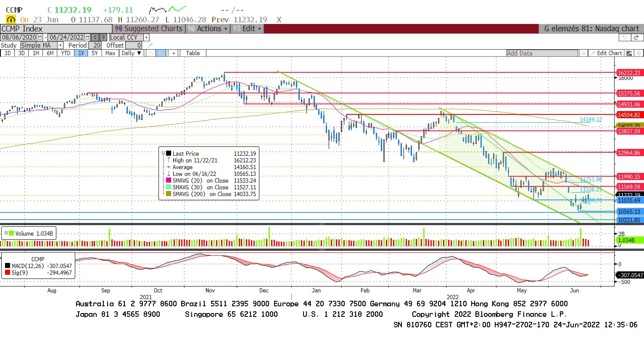Click the magenta SMAVG (20) color swatch
The width and height of the screenshot is (644, 337).
[x=169, y=180]
